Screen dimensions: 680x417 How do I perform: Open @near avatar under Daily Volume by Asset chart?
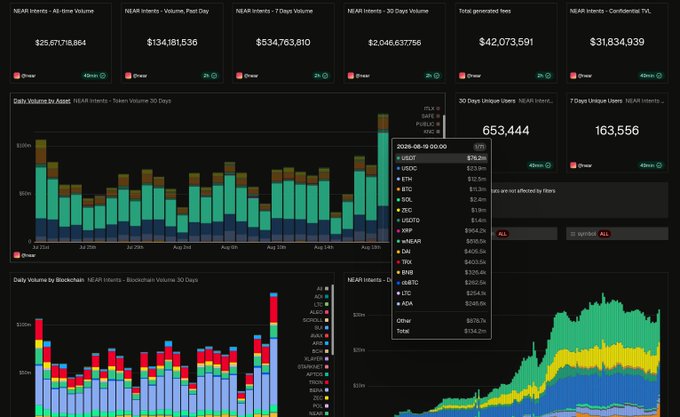16,255
